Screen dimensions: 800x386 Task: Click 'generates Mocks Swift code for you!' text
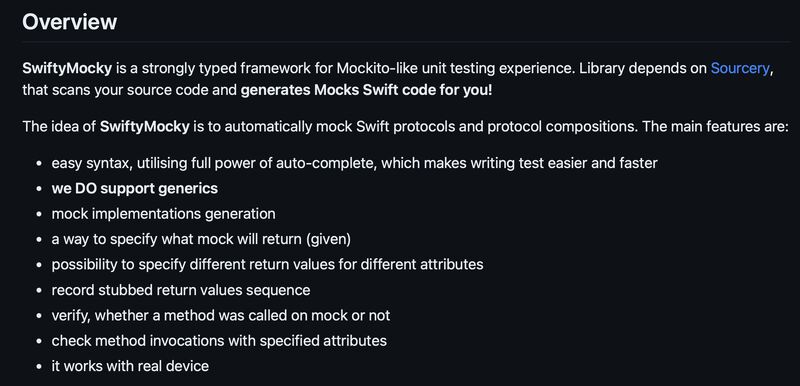coord(366,91)
